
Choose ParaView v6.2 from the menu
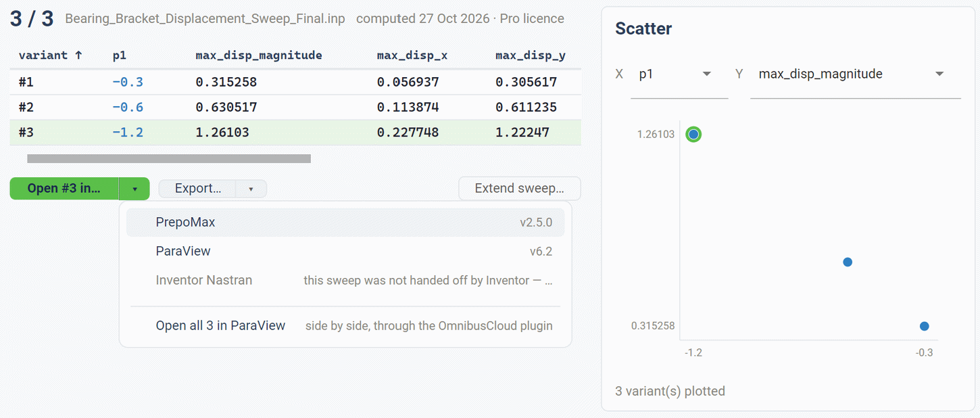pos(345,252)
